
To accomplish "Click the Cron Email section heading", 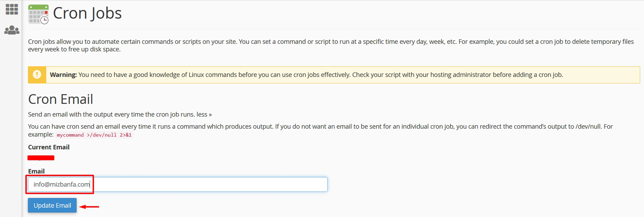I will pyautogui.click(x=61, y=99).
